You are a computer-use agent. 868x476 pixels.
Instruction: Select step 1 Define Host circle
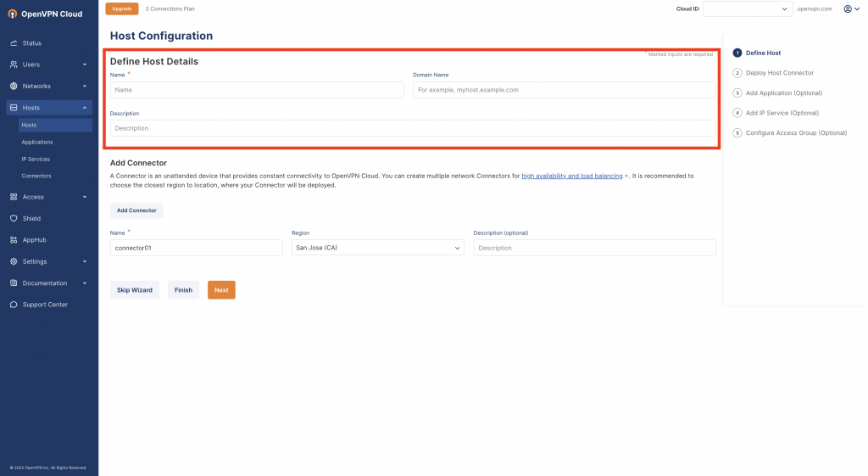coord(737,53)
